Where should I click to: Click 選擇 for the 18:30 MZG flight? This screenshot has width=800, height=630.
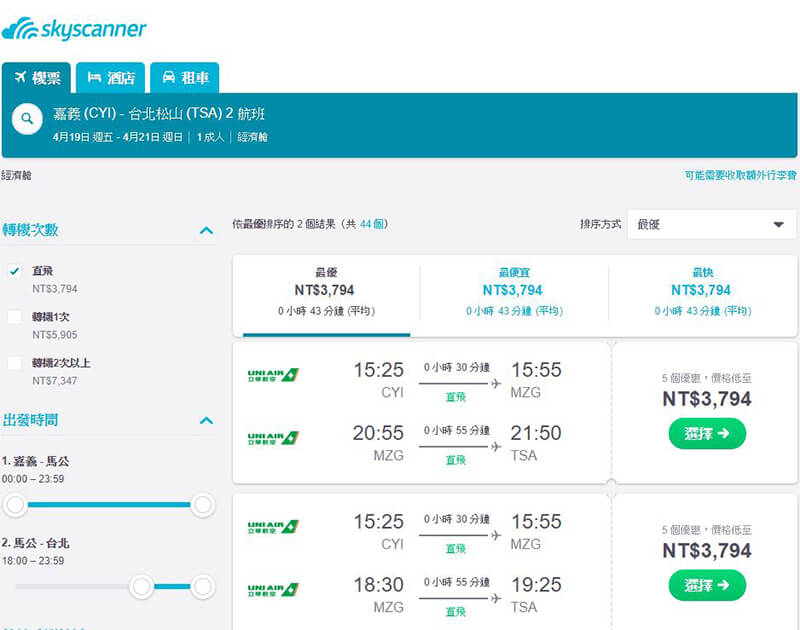tap(707, 585)
